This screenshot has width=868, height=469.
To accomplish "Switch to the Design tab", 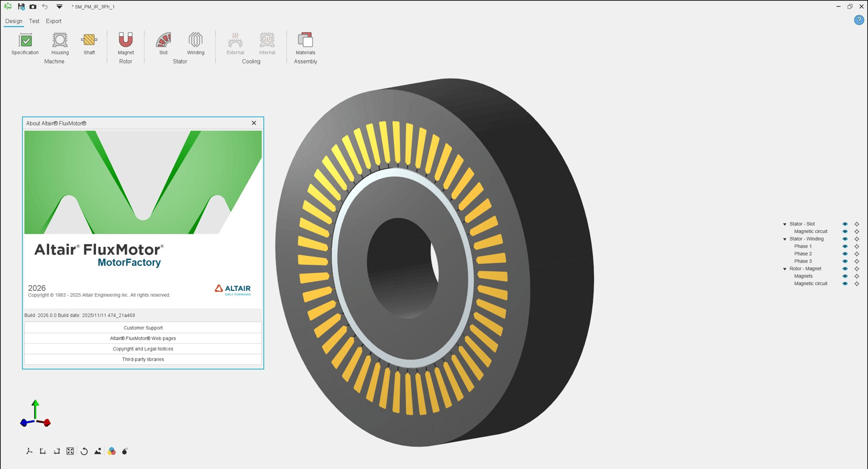I will (13, 21).
